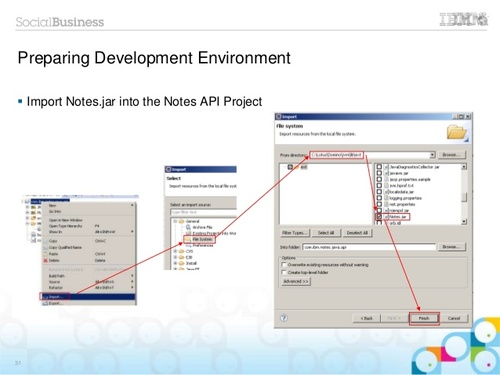Image resolution: width=500 pixels, height=375 pixels.
Task: Click the Select All button
Action: click(326, 233)
